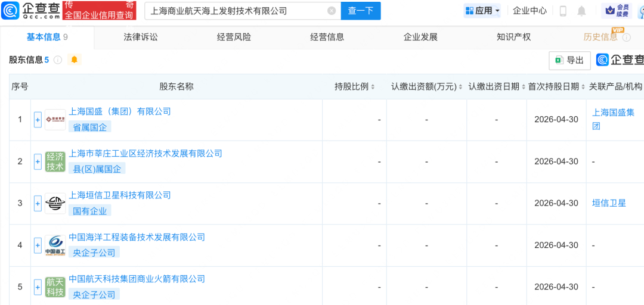Viewport: 644px width, 305px height.
Task: Click the 县(区)属国企 tag
Action: click(97, 169)
